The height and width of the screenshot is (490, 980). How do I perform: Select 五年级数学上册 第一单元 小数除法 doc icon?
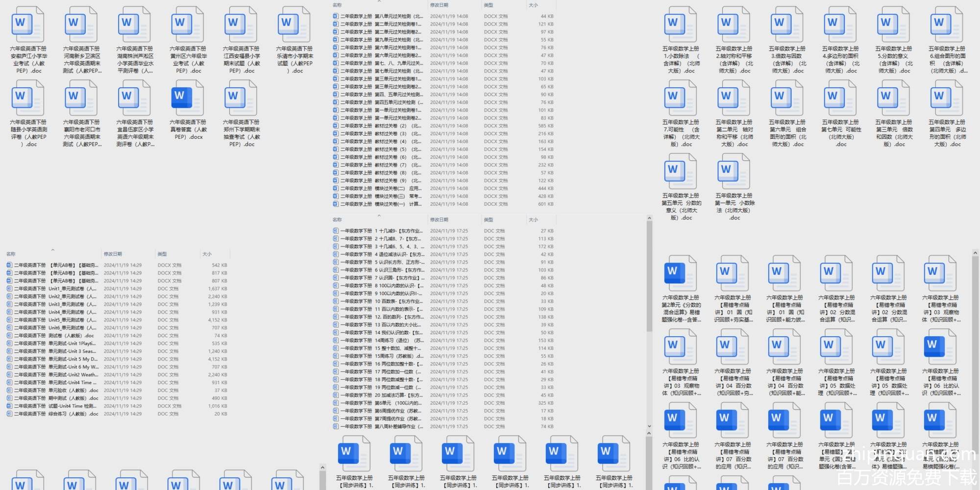pyautogui.click(x=734, y=171)
